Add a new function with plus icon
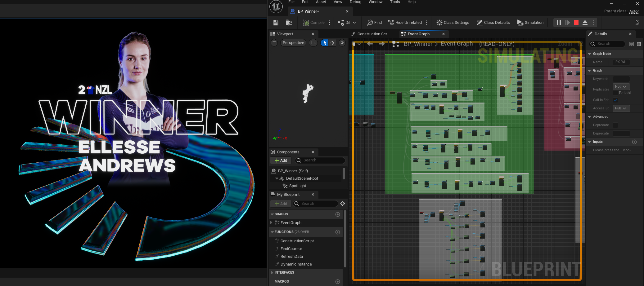 (x=338, y=232)
